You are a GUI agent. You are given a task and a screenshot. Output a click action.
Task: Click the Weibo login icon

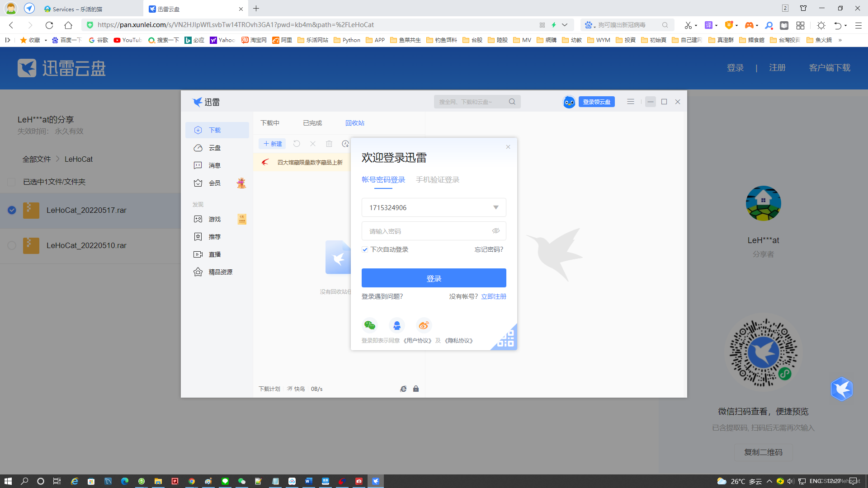pyautogui.click(x=424, y=325)
